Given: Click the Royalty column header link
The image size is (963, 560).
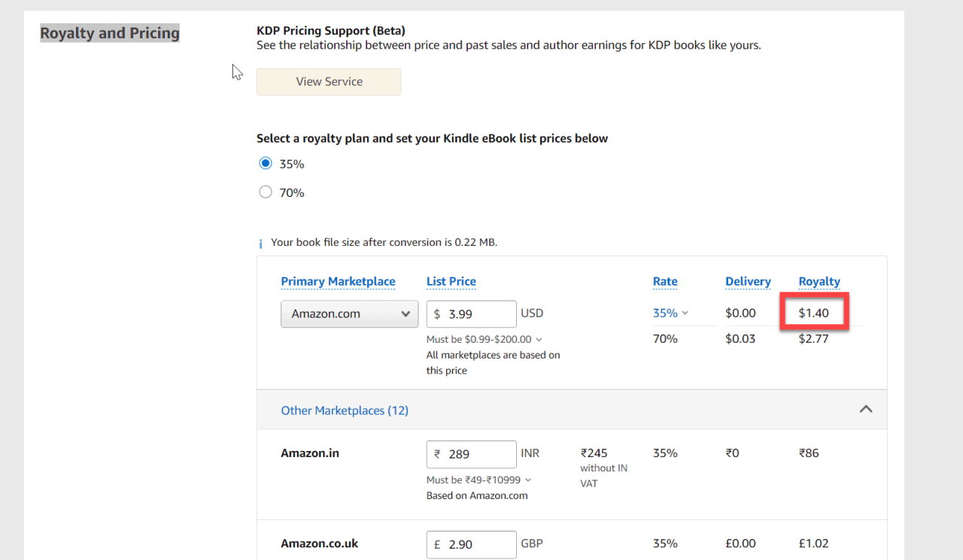Looking at the screenshot, I should 819,281.
